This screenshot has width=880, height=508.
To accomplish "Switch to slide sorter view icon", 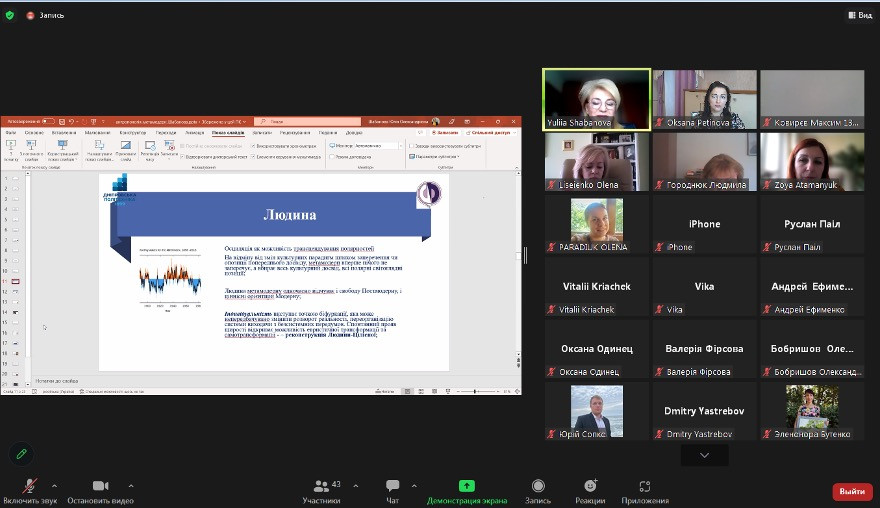I will point(421,391).
